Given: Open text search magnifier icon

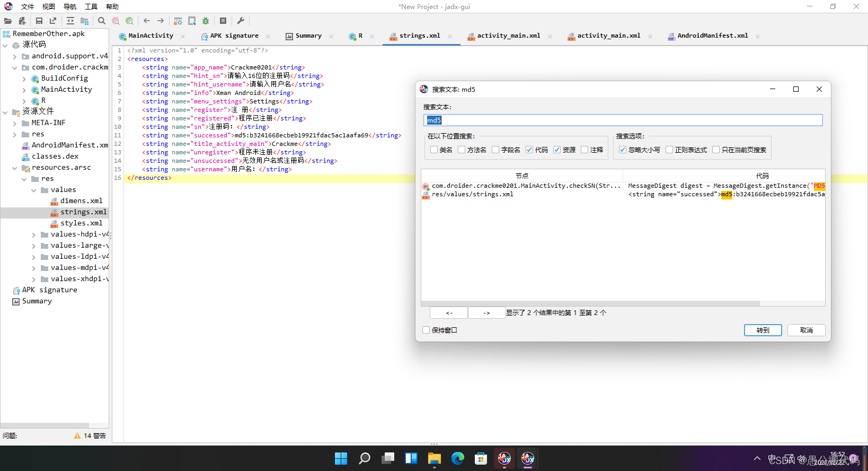Looking at the screenshot, I should point(102,21).
